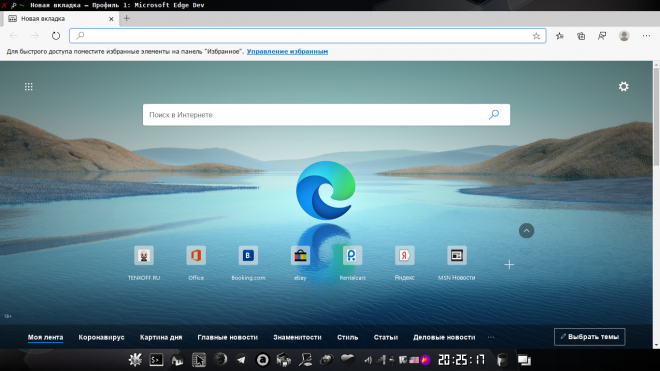Select the Знаменитости feed tab

pyautogui.click(x=297, y=337)
